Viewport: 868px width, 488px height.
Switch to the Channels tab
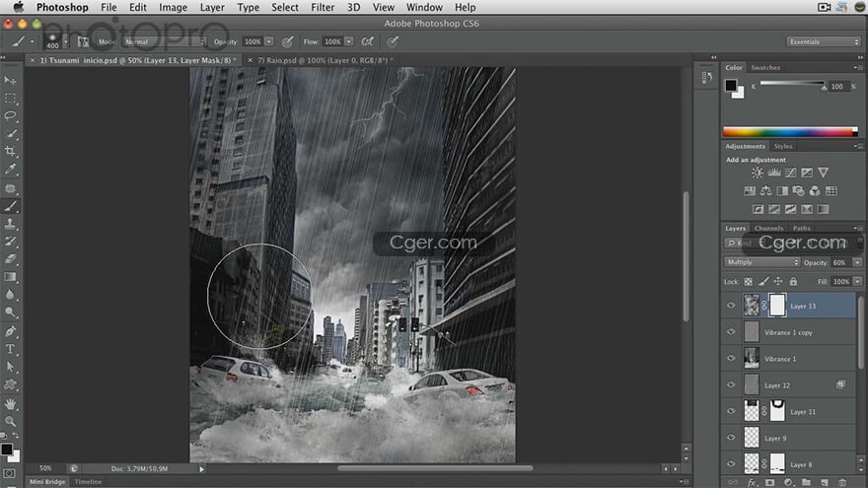(769, 228)
